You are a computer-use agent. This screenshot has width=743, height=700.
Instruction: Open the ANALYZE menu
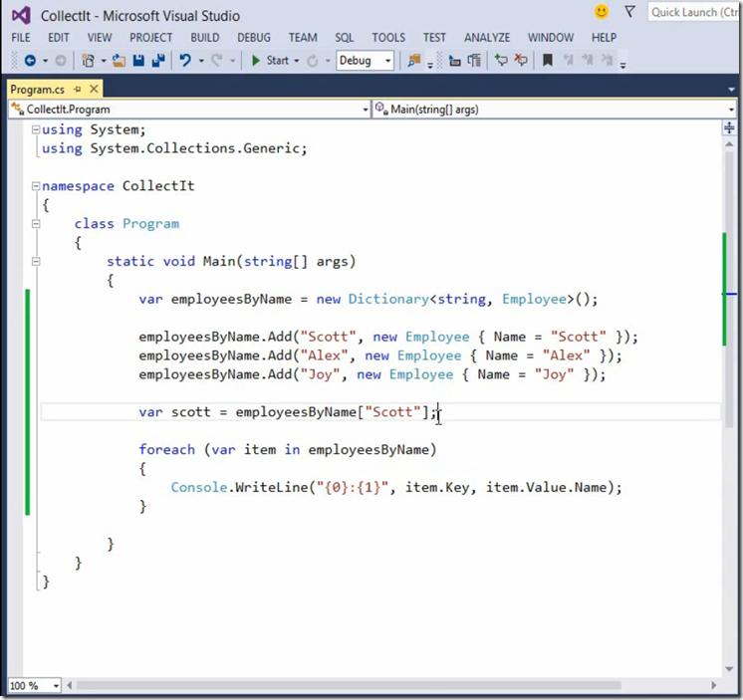[x=487, y=38]
